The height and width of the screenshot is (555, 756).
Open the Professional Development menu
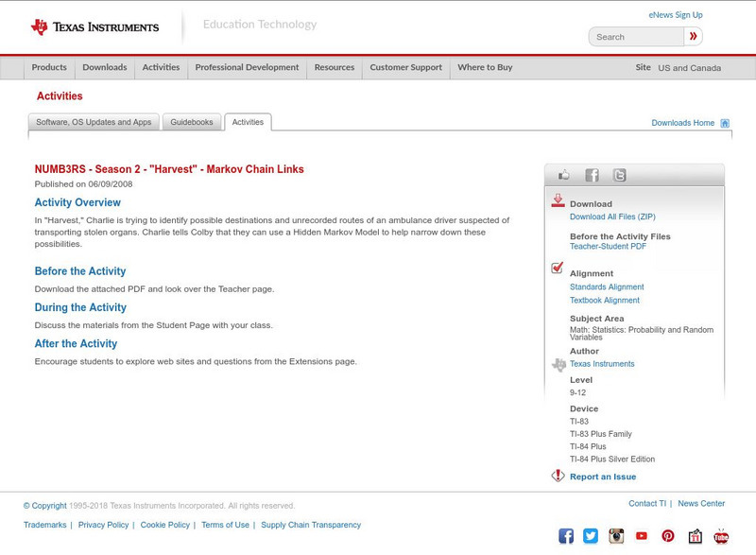[247, 67]
